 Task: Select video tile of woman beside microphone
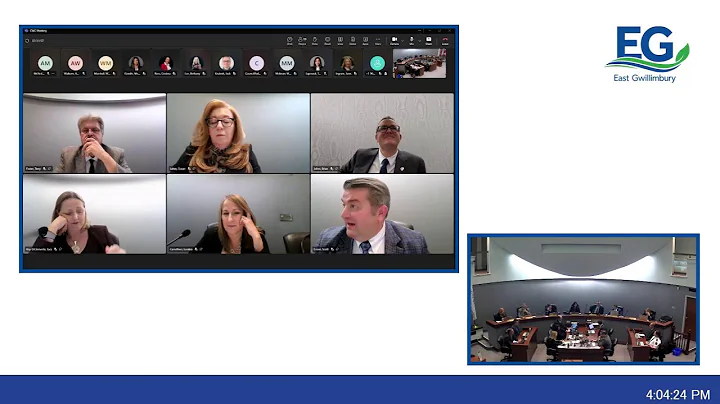point(238,214)
